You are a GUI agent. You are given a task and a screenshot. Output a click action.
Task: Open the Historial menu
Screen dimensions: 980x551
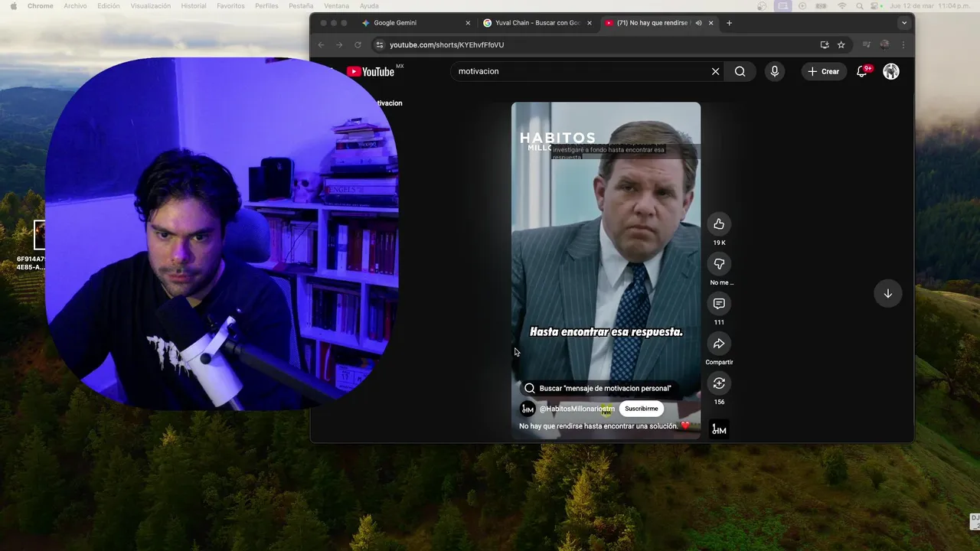pyautogui.click(x=194, y=5)
